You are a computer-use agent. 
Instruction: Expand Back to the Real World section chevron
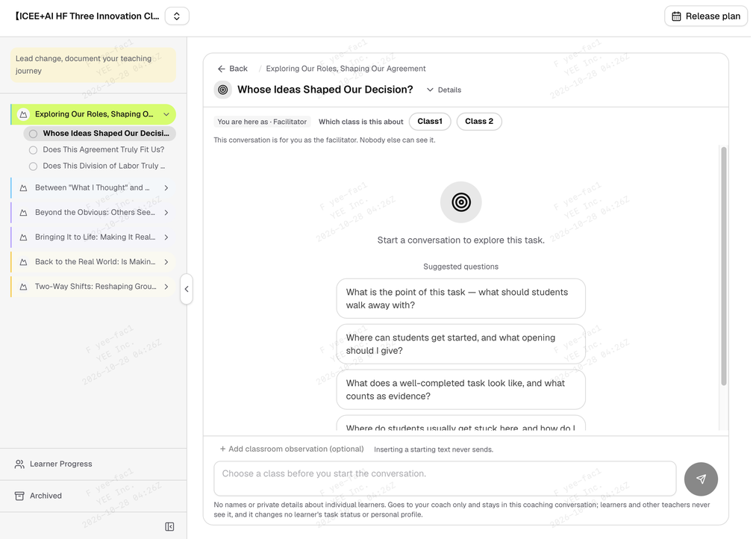166,262
